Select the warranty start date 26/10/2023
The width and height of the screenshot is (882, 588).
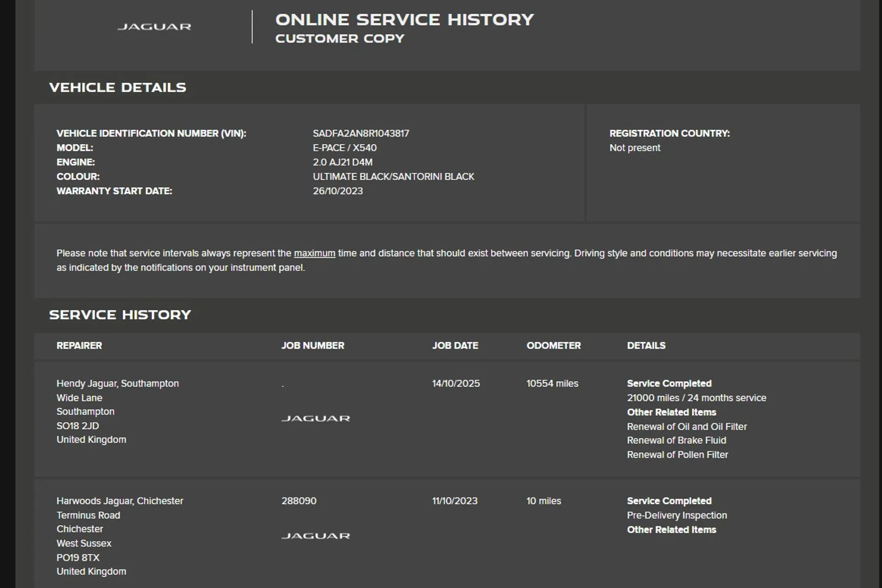[x=338, y=191]
